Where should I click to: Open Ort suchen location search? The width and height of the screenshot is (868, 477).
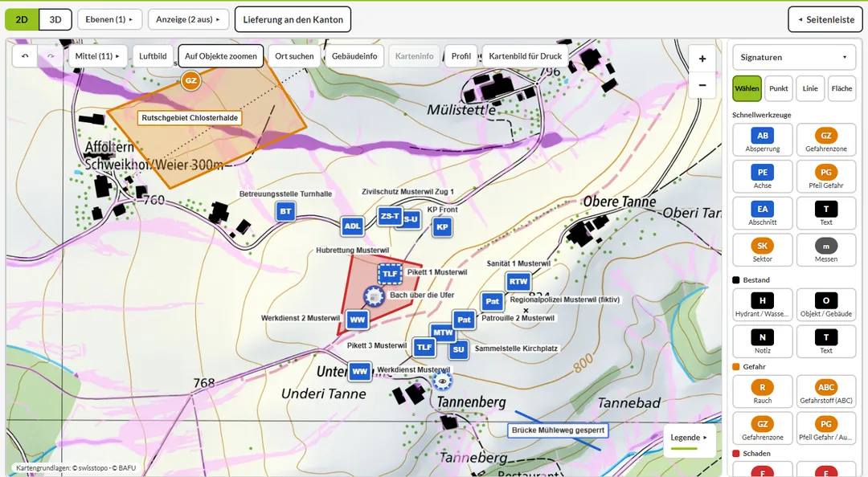[294, 56]
